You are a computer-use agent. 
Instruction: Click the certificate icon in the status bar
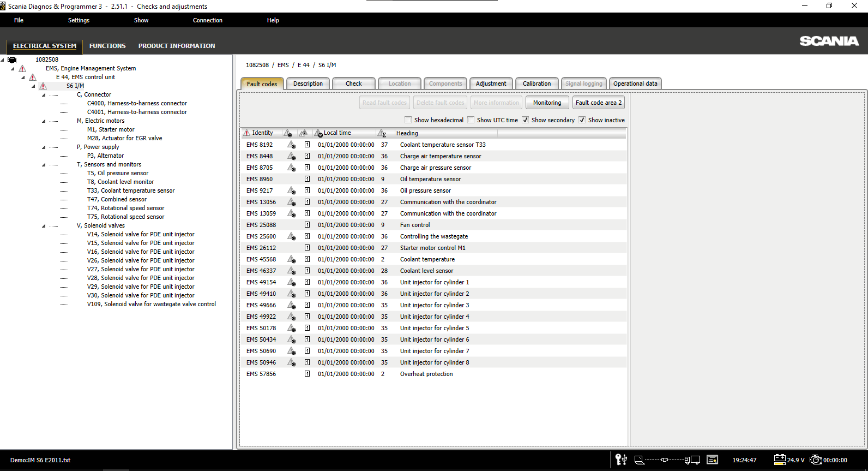coord(712,460)
